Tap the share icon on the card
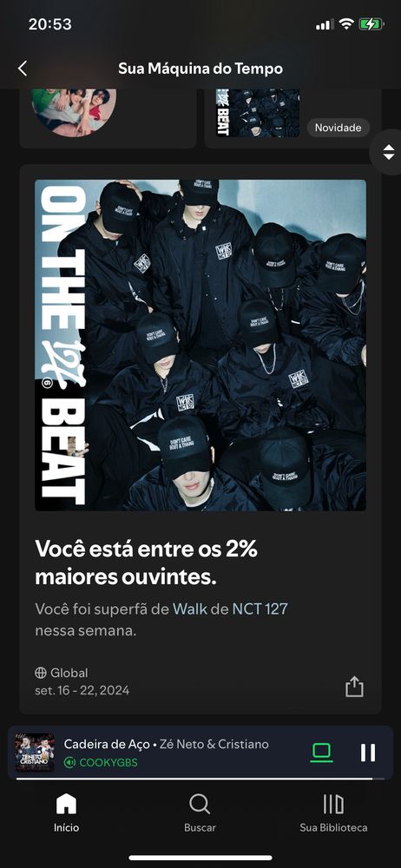Image resolution: width=401 pixels, height=868 pixels. 354,687
